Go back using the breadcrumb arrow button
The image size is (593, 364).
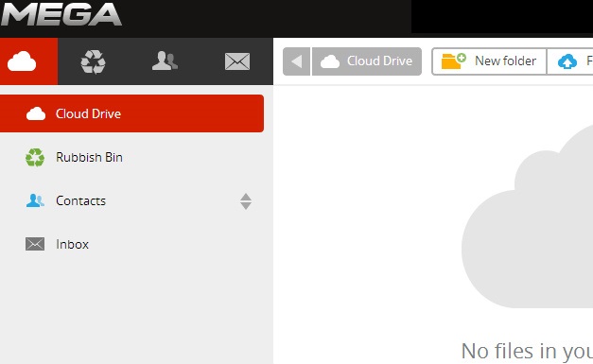click(297, 61)
